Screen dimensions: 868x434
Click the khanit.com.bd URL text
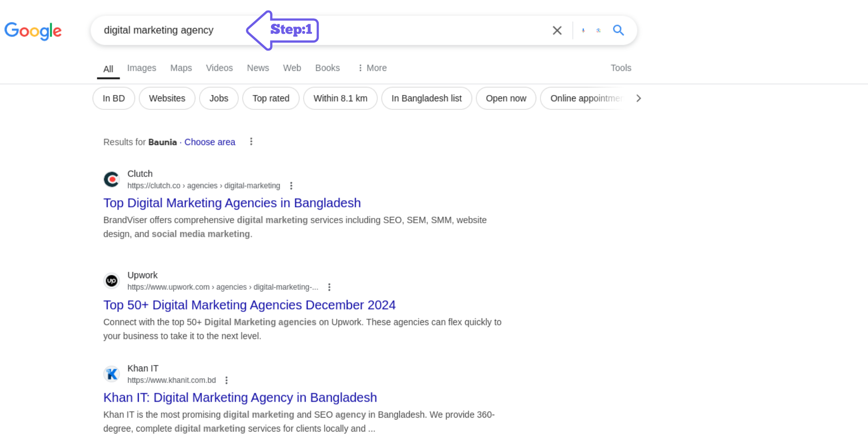click(172, 380)
